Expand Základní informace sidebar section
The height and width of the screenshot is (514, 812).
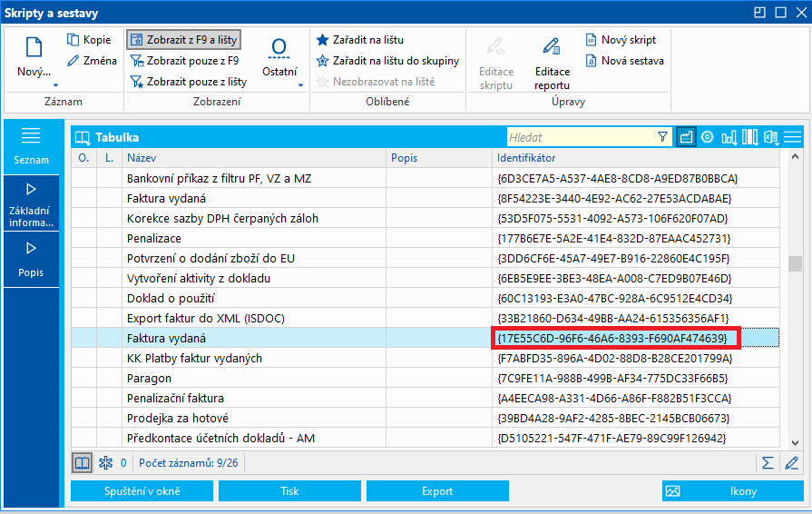point(31,203)
